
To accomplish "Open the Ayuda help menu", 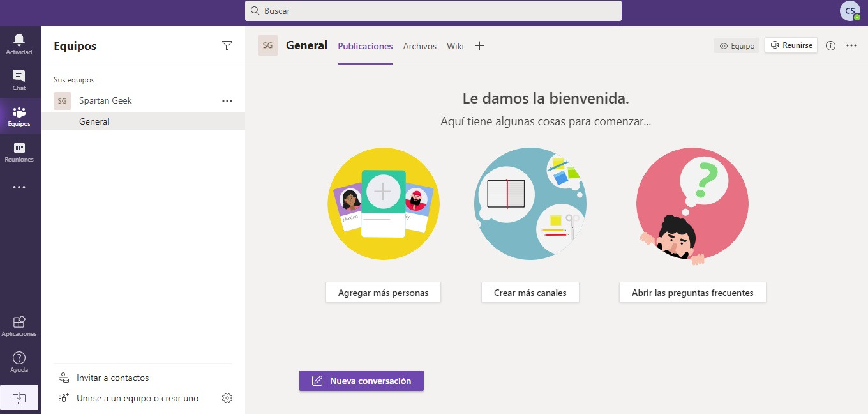I will click(19, 362).
